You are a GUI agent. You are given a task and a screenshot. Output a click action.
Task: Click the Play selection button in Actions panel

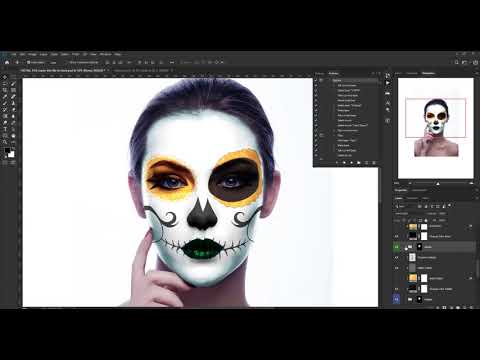pyautogui.click(x=351, y=163)
